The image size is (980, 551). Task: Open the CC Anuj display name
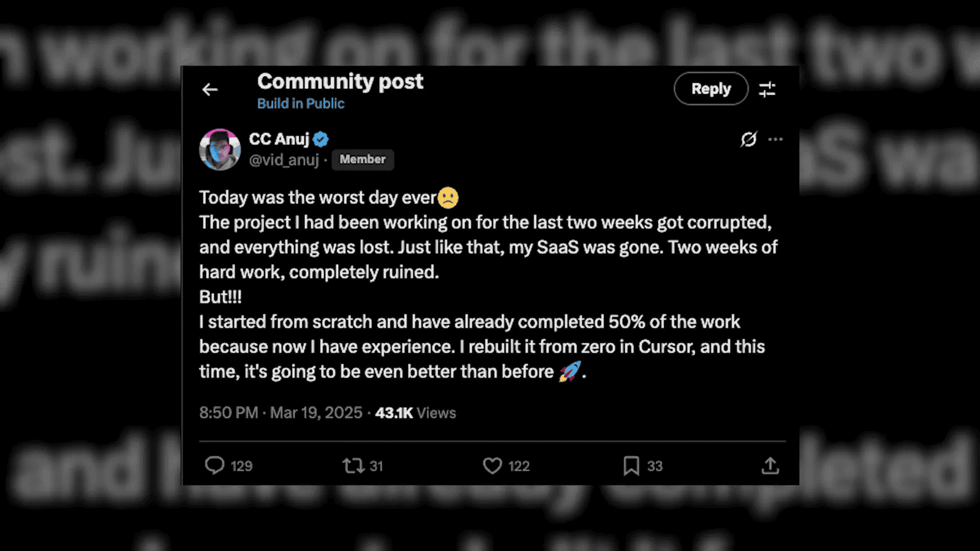[279, 139]
